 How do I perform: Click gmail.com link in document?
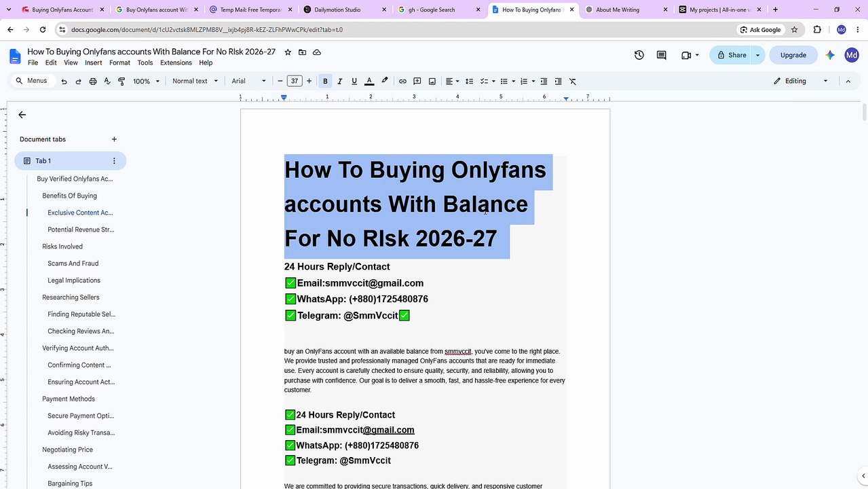pyautogui.click(x=388, y=430)
